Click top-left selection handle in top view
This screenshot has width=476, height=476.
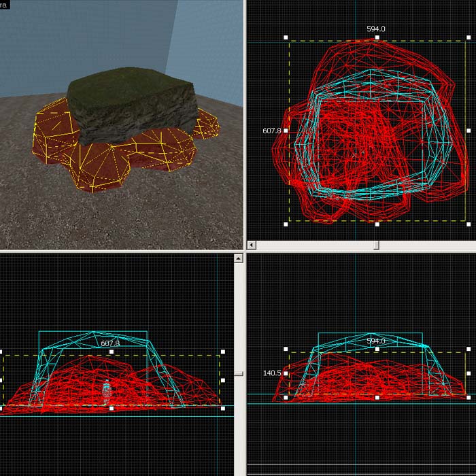(x=286, y=38)
